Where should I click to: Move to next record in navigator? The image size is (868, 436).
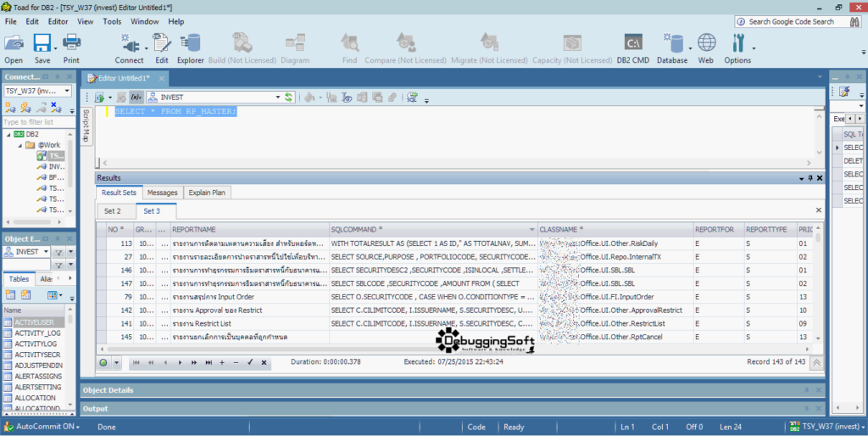coord(180,362)
